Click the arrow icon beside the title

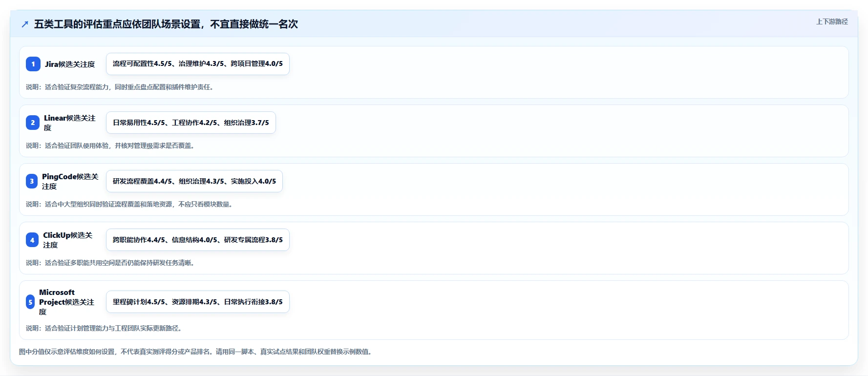coord(25,24)
